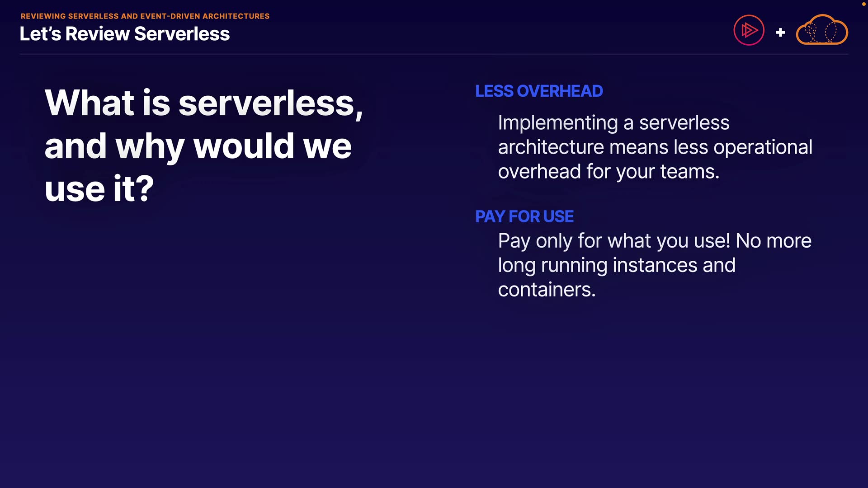Image resolution: width=868 pixels, height=488 pixels.
Task: Click the 'No more' text
Action: coord(774,241)
